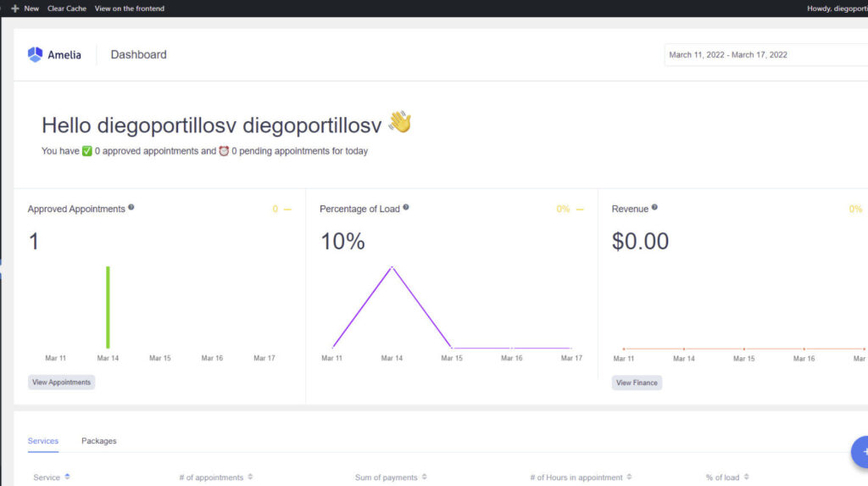Sort by Sum of payments column arrows
The height and width of the screenshot is (486, 868).
pos(425,477)
